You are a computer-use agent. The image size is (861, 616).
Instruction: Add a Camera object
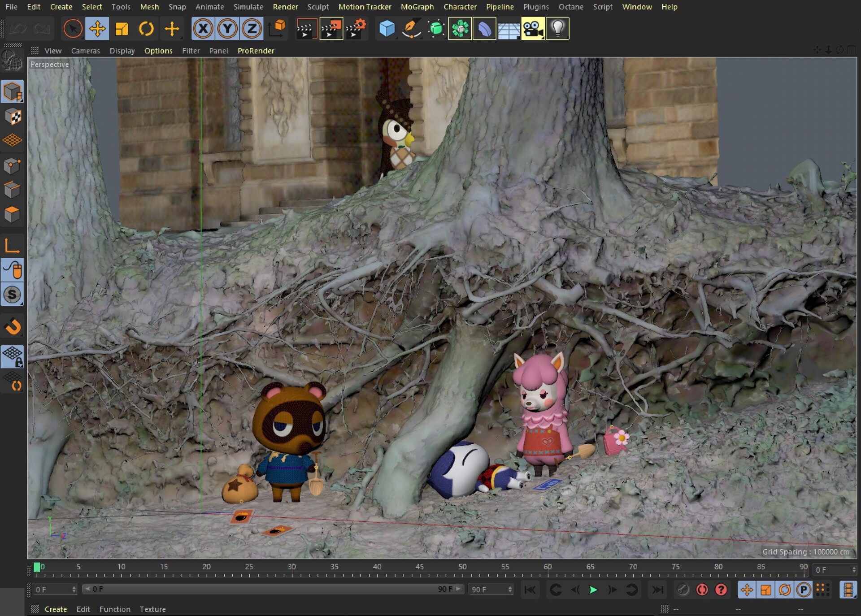click(533, 29)
